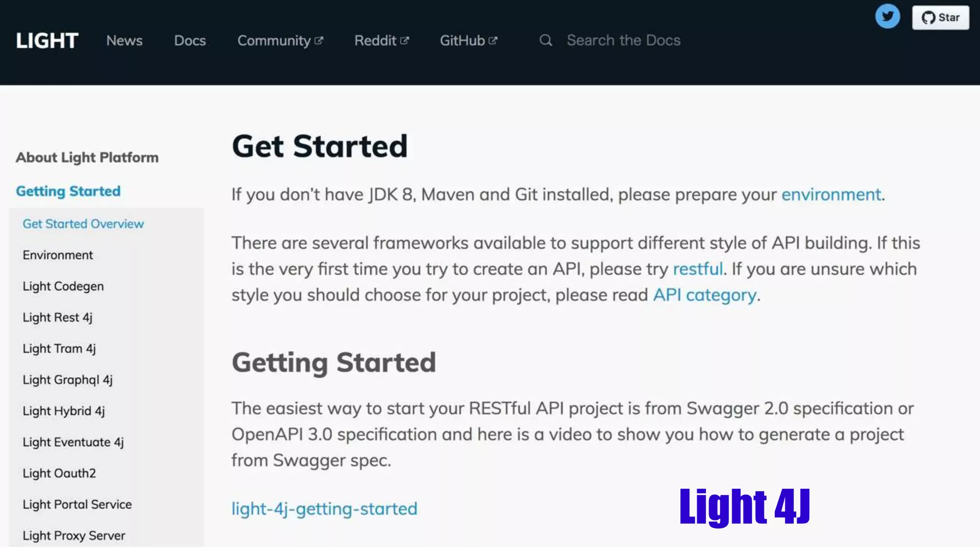The height and width of the screenshot is (551, 980).
Task: Follow the restful link
Action: (x=698, y=269)
